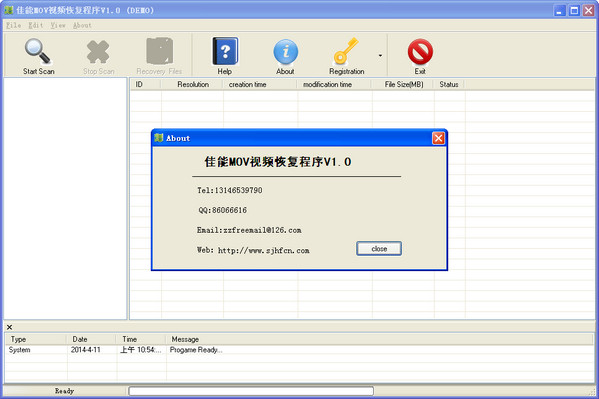Click the app icon in the main title bar
This screenshot has width=599, height=399.
click(x=9, y=10)
